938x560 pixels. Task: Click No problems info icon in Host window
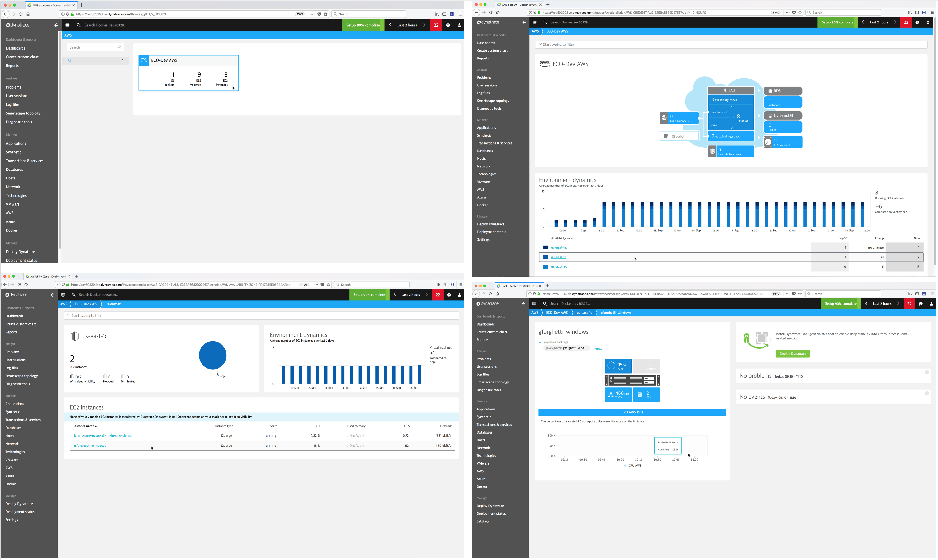927,373
